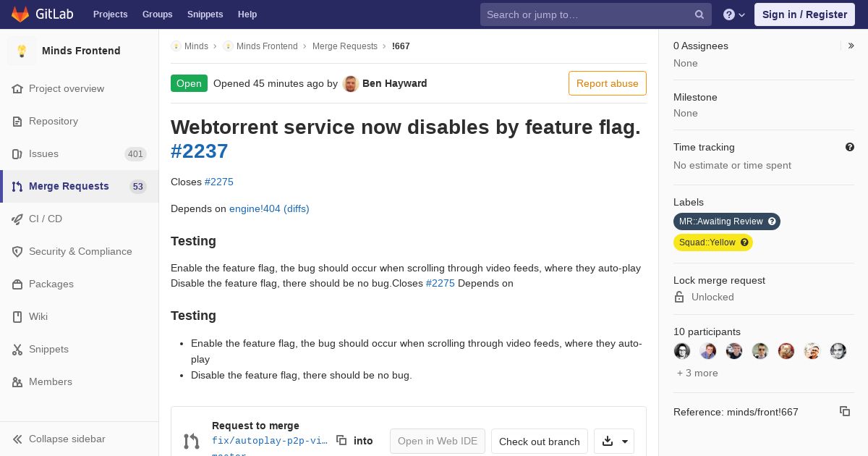Click the Packages icon in sidebar
Viewport: 868px width, 456px height.
point(17,284)
